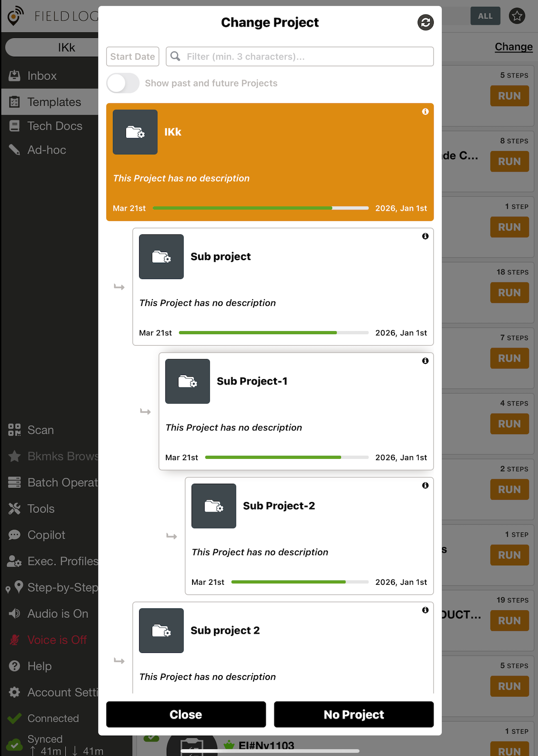Screen dimensions: 538x756
Task: Click the Connected status entry
Action: coord(49,718)
